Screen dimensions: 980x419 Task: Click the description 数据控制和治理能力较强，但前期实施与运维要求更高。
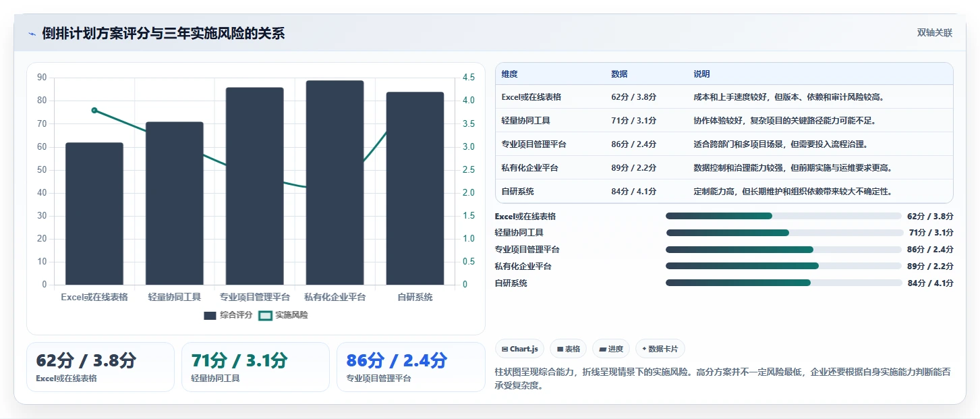click(x=793, y=168)
